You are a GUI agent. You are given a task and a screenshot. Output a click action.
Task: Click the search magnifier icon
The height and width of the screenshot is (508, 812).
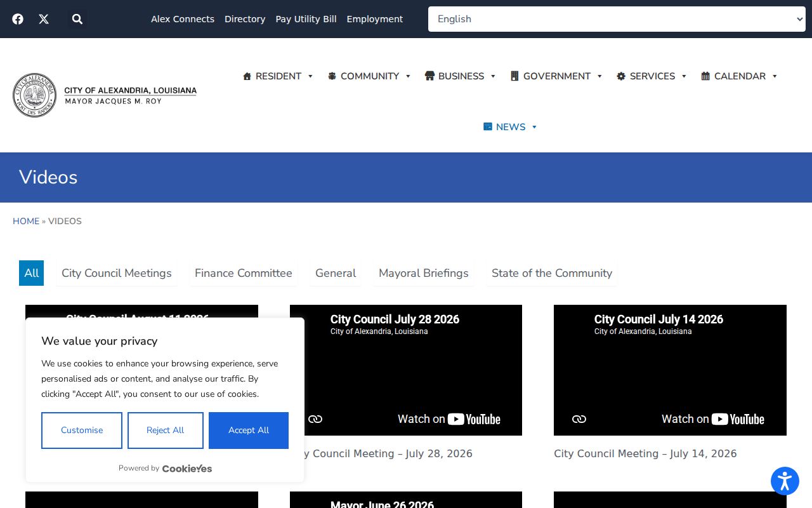tap(77, 19)
